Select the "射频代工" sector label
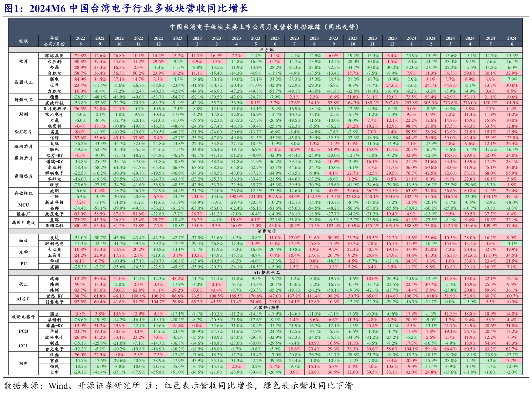This screenshot has width=532, height=393. (24, 100)
